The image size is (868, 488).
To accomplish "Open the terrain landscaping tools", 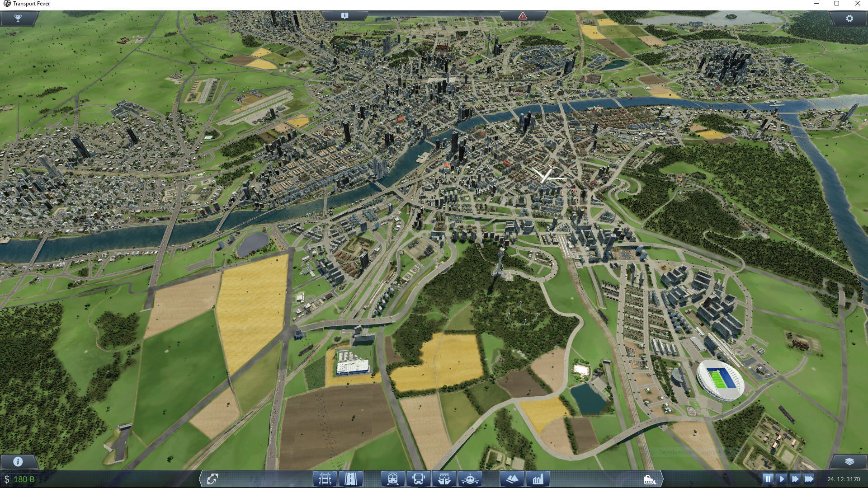I will [512, 478].
